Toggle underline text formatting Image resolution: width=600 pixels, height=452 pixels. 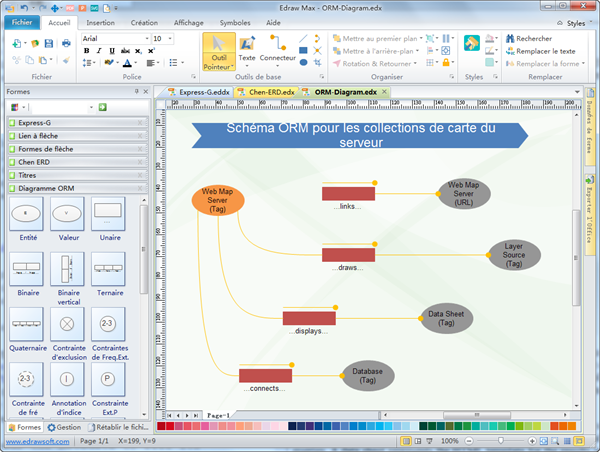tap(112, 50)
